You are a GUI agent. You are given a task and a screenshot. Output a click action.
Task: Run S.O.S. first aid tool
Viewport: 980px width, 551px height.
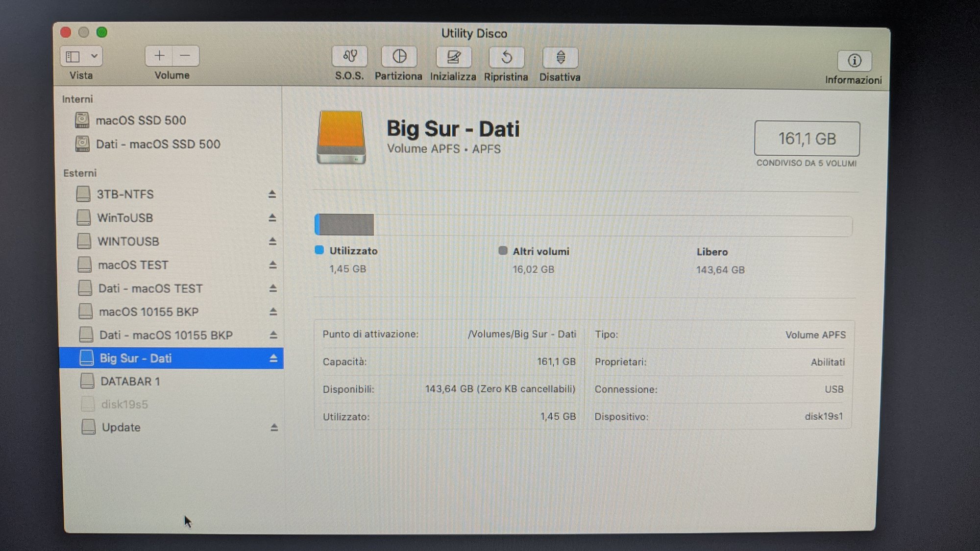click(349, 57)
